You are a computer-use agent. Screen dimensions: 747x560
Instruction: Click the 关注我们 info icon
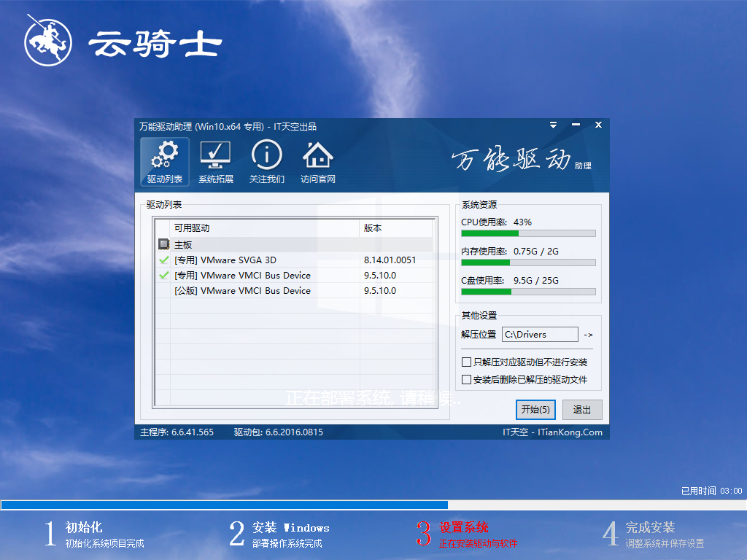click(x=266, y=156)
